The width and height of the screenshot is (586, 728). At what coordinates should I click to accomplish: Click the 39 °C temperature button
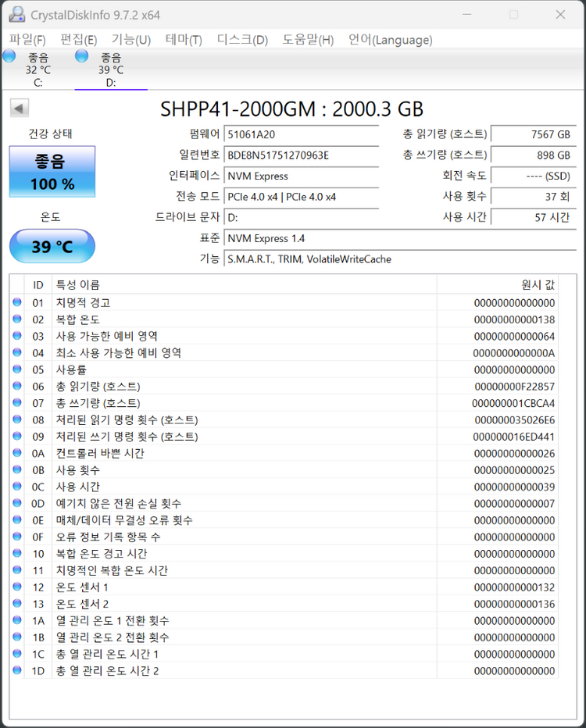(52, 246)
